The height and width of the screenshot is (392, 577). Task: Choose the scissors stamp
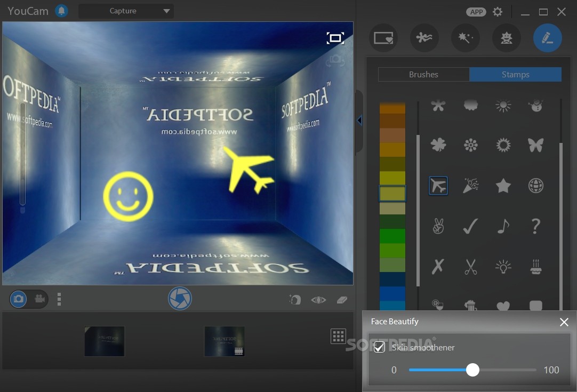click(471, 267)
